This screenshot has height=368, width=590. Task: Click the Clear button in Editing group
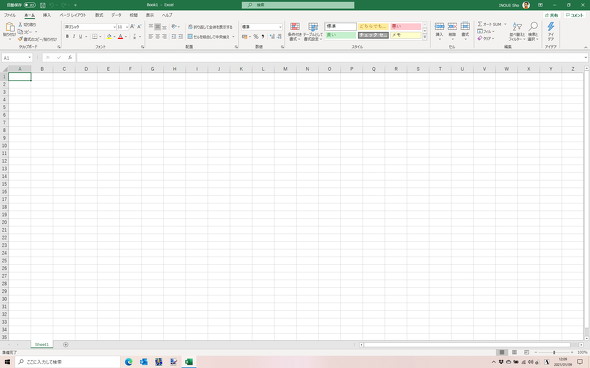(x=486, y=38)
